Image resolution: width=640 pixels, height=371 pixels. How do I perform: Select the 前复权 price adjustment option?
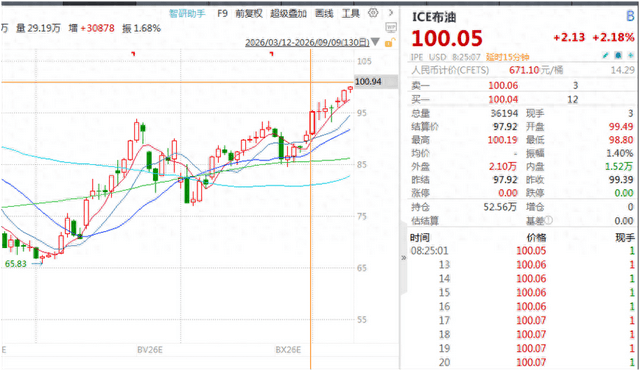pyautogui.click(x=249, y=14)
